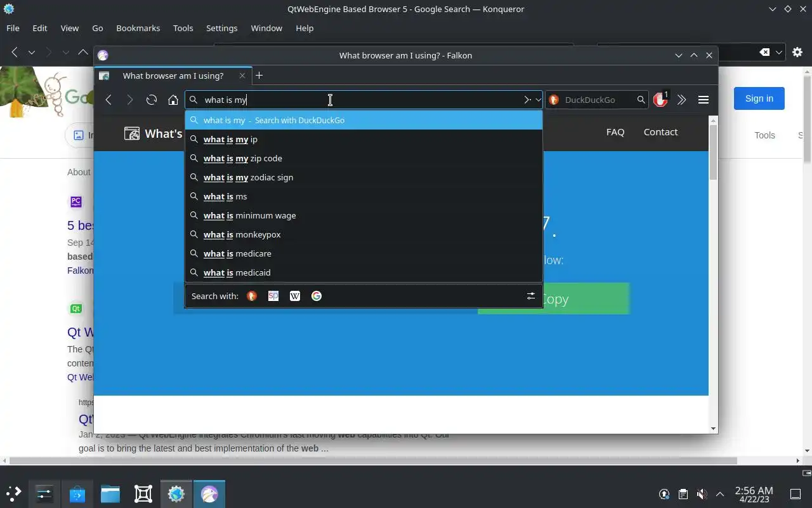Clear Konqueror search field with backspace icon
The height and width of the screenshot is (508, 812).
[765, 52]
